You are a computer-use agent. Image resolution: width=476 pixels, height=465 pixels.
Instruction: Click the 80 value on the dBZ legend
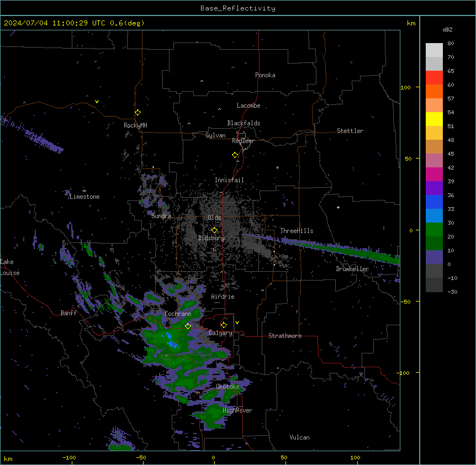(451, 44)
